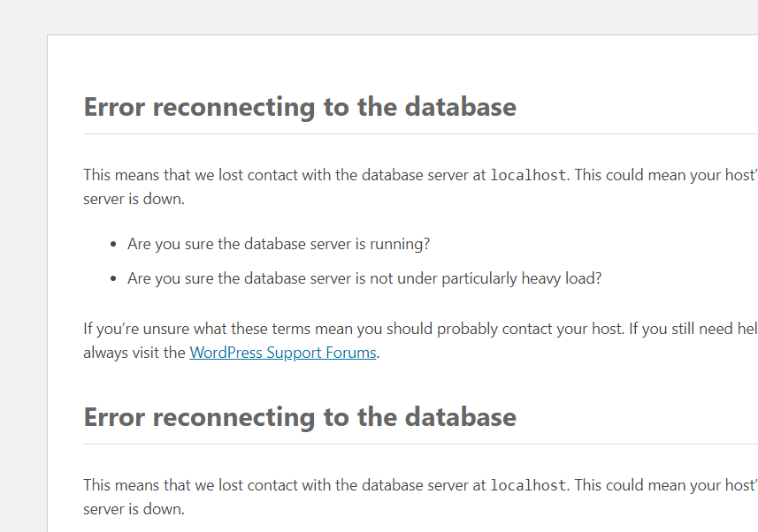Image resolution: width=758 pixels, height=532 pixels.
Task: Open the WordPress Support Forums link
Action: tap(283, 353)
